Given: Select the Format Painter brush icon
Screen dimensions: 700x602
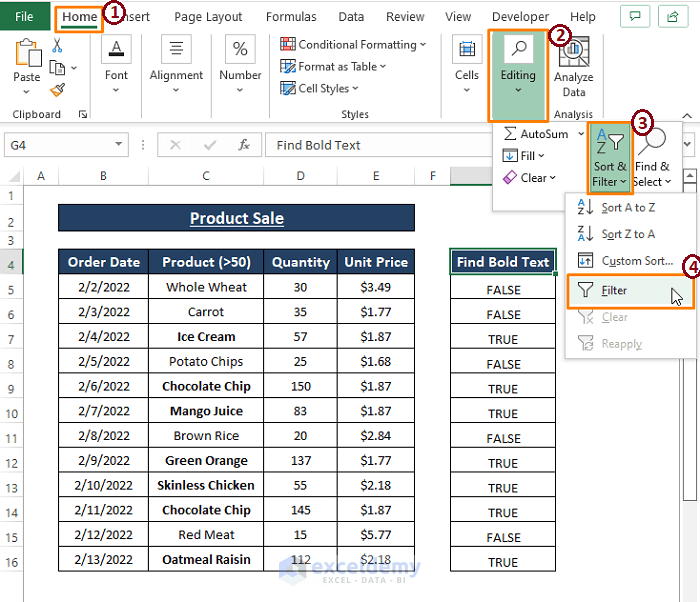Looking at the screenshot, I should click(58, 90).
